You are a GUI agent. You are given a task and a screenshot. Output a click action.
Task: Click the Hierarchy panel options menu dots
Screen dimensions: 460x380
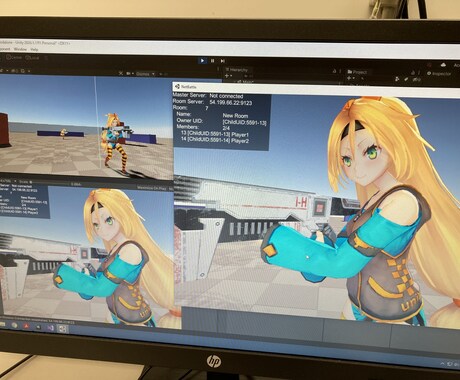tap(341, 71)
